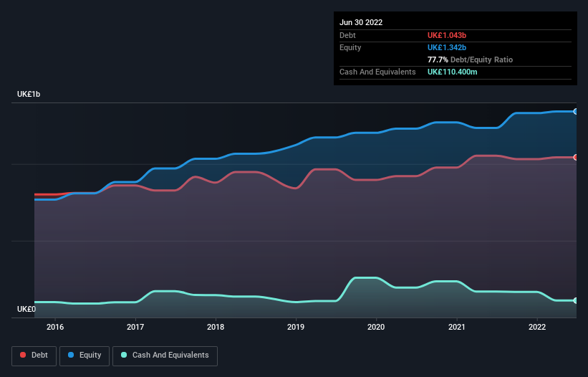Click the 2019 x-axis label
Image resolution: width=588 pixels, height=377 pixels.
(296, 327)
